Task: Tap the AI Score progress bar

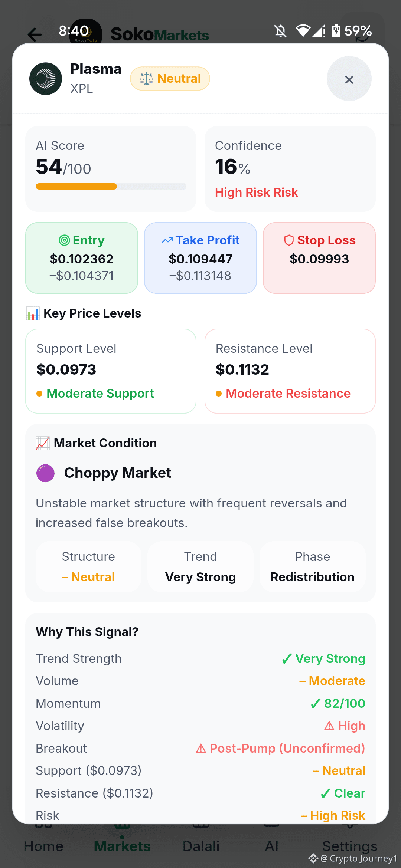Action: [x=111, y=186]
